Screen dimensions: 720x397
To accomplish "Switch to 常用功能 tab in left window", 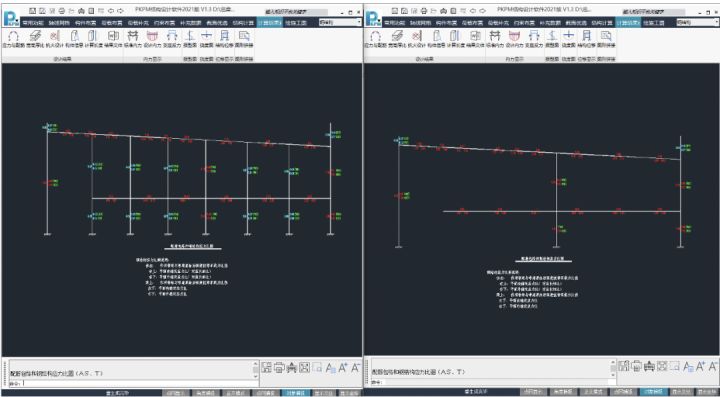I will (33, 22).
